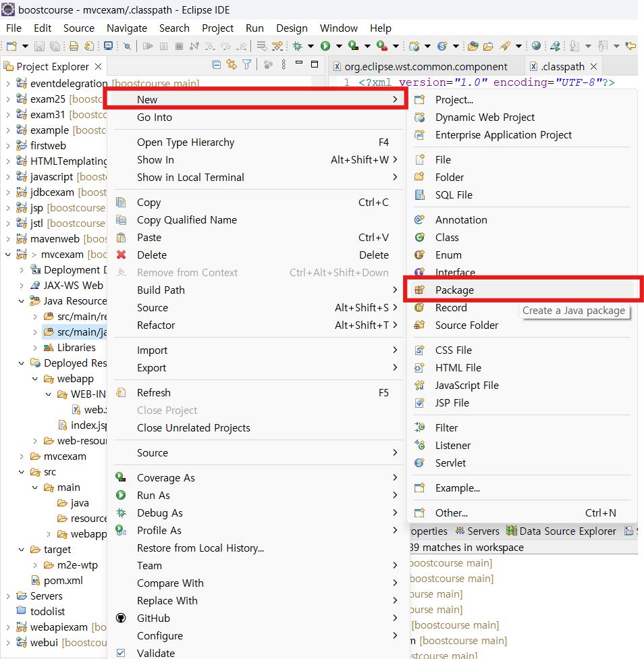Click the Collapse All icon in Project Explorer
This screenshot has width=644, height=659.
216,64
